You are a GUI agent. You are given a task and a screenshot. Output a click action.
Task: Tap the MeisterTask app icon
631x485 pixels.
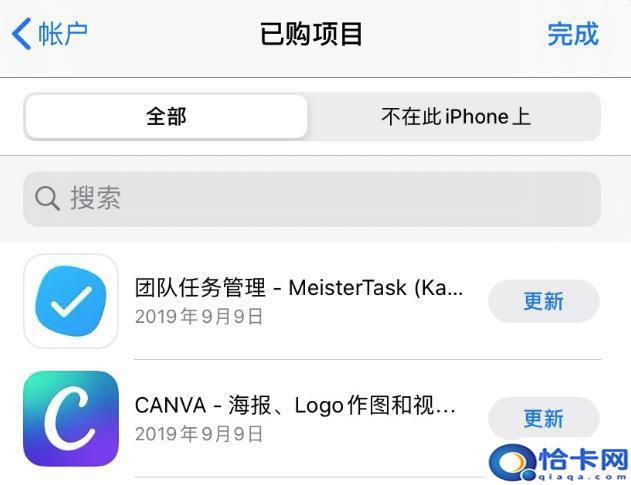tap(71, 301)
